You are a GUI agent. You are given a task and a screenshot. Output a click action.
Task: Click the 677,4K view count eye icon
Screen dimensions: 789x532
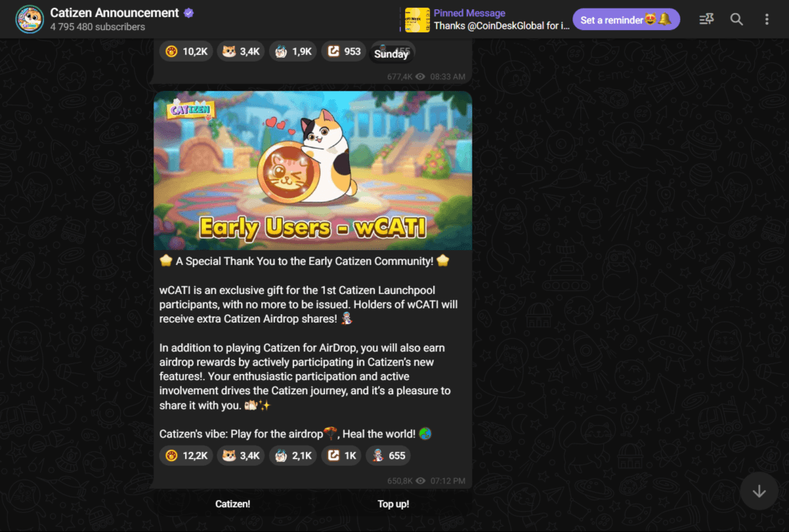tap(420, 76)
